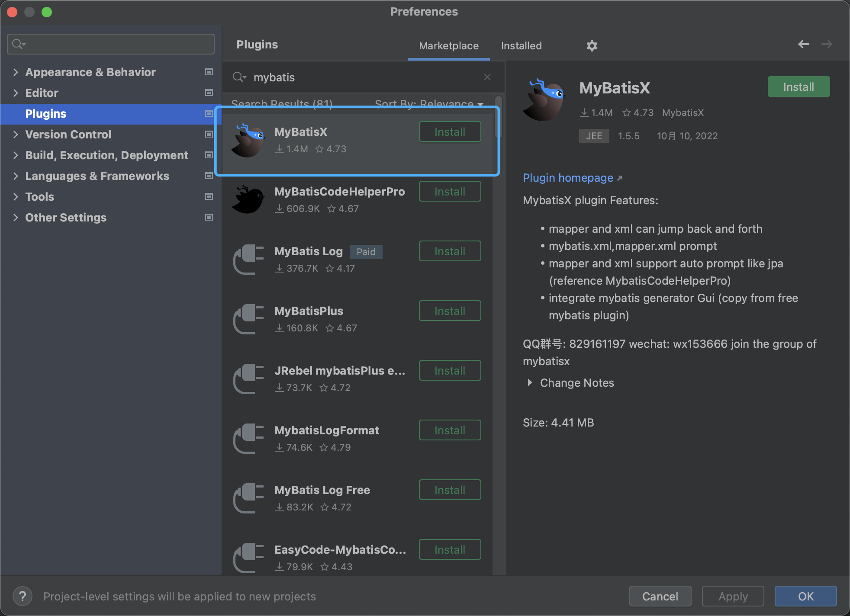
Task: Click the help question mark icon
Action: (22, 596)
